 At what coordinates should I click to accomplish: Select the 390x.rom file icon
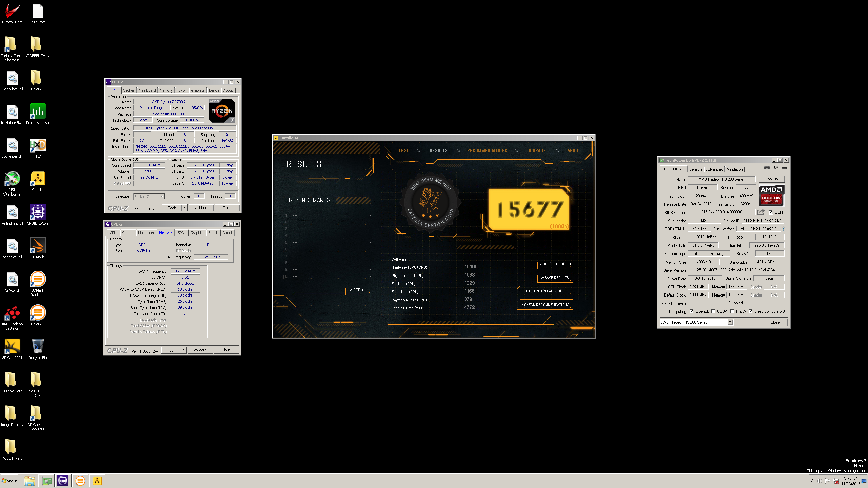click(x=38, y=14)
